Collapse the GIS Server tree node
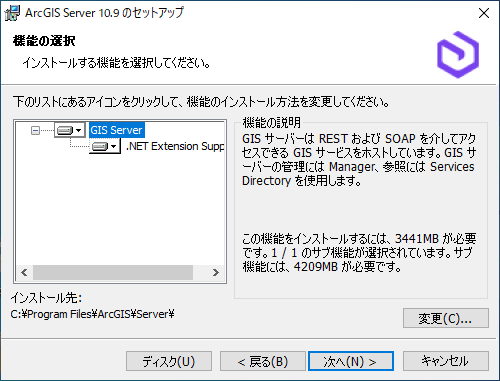500x381 pixels. (x=35, y=130)
